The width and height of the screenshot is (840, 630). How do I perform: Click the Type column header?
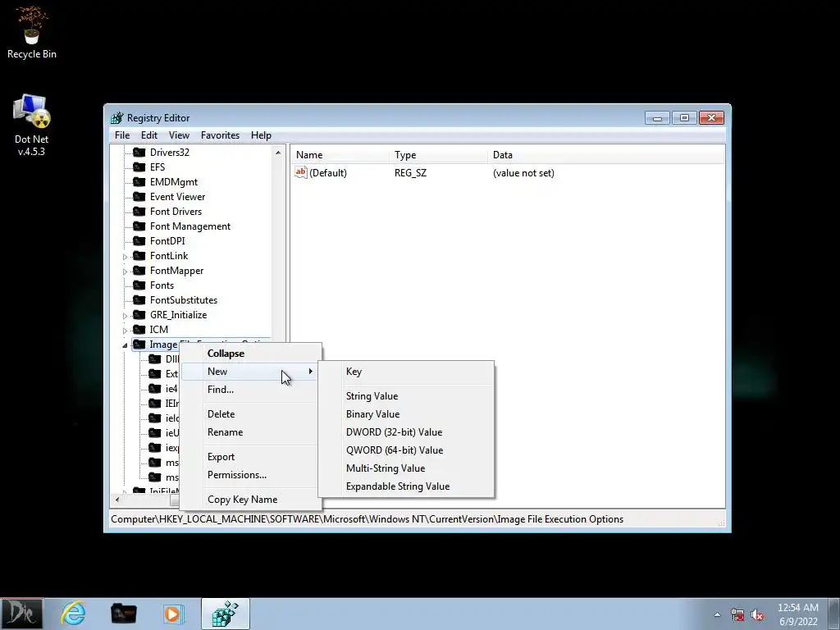click(x=439, y=155)
